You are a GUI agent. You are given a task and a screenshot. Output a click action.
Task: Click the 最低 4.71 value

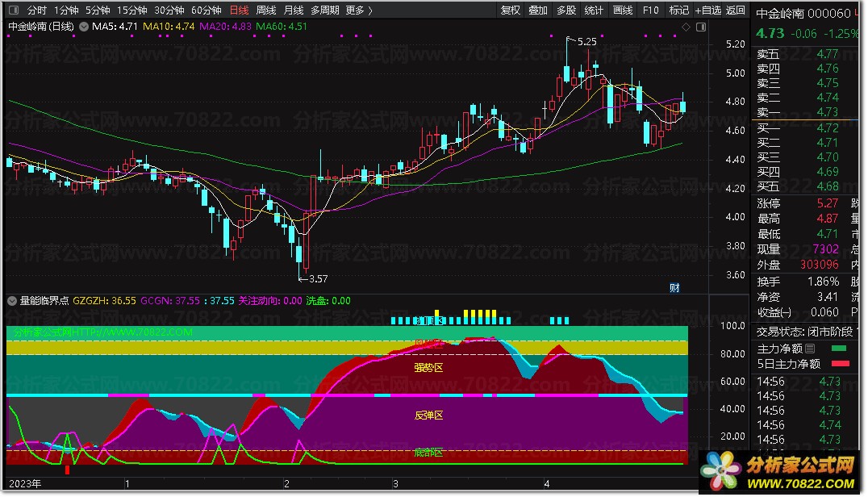(x=828, y=234)
